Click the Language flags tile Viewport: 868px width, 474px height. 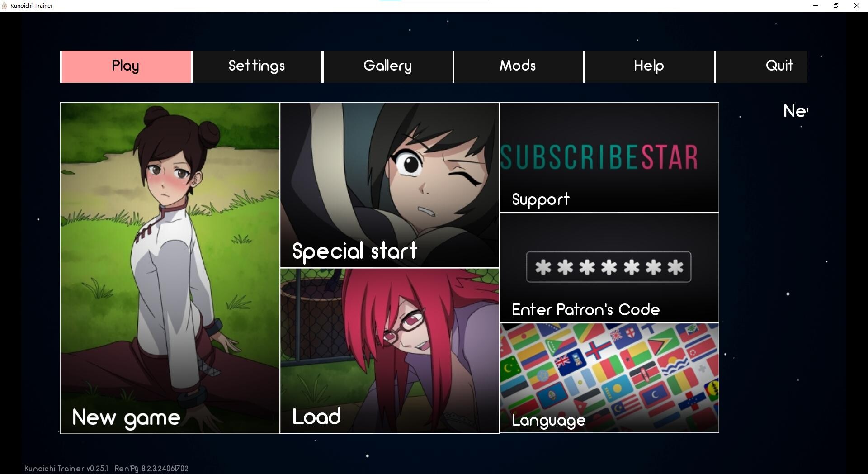click(x=609, y=378)
